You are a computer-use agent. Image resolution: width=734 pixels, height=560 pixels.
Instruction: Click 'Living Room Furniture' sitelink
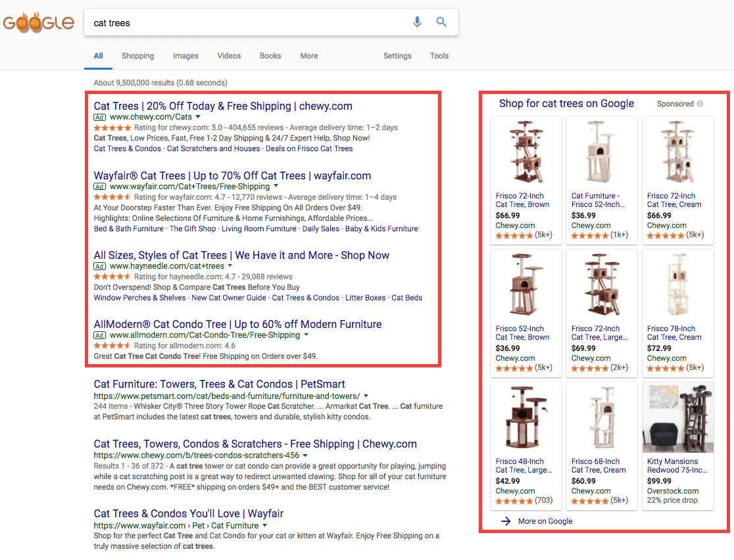[x=259, y=229]
